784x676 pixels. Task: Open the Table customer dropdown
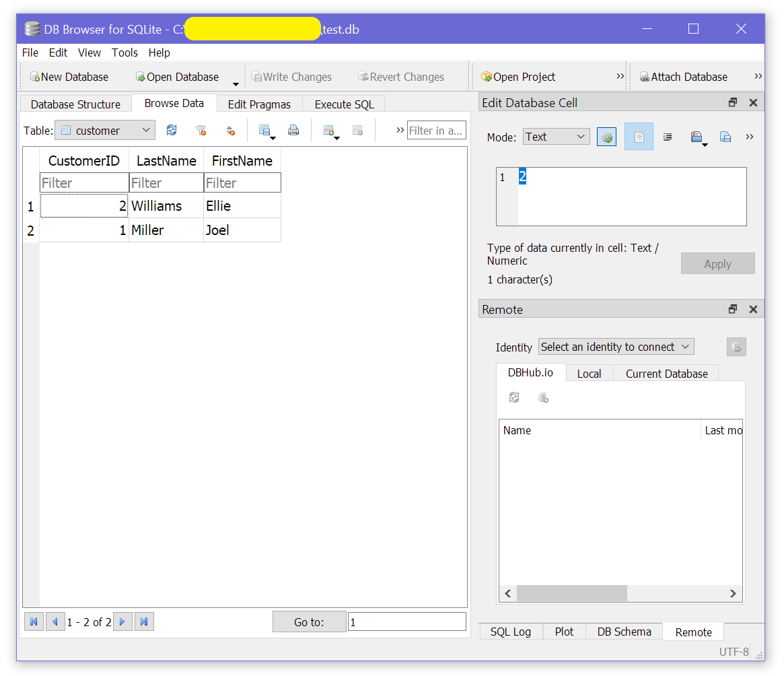(105, 130)
